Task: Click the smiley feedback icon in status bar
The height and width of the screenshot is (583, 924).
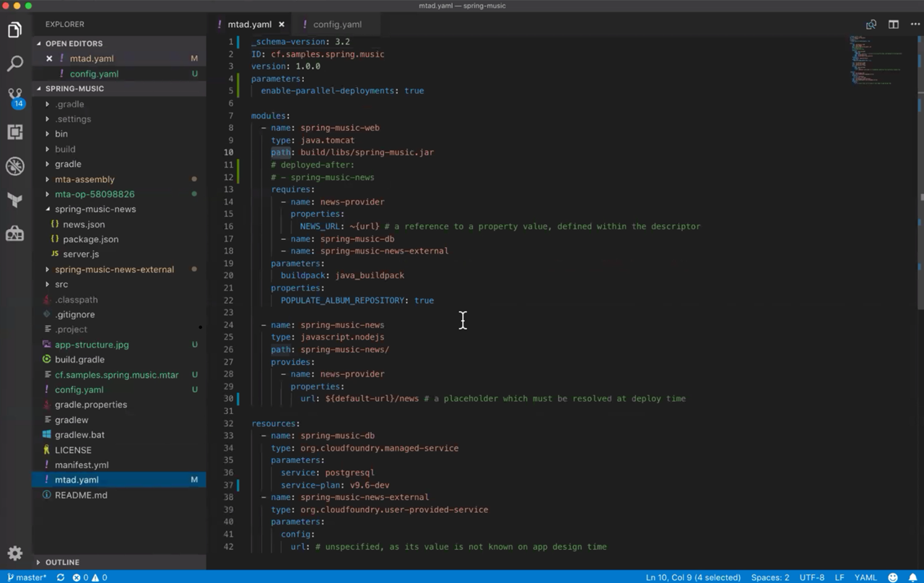Action: tap(893, 577)
